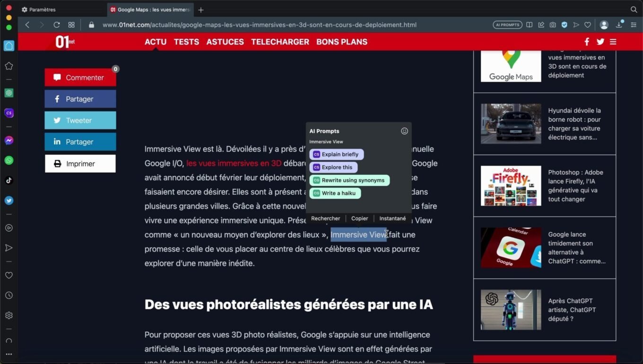643x364 pixels.
Task: Share on Facebook with Partager button
Action: (x=80, y=99)
